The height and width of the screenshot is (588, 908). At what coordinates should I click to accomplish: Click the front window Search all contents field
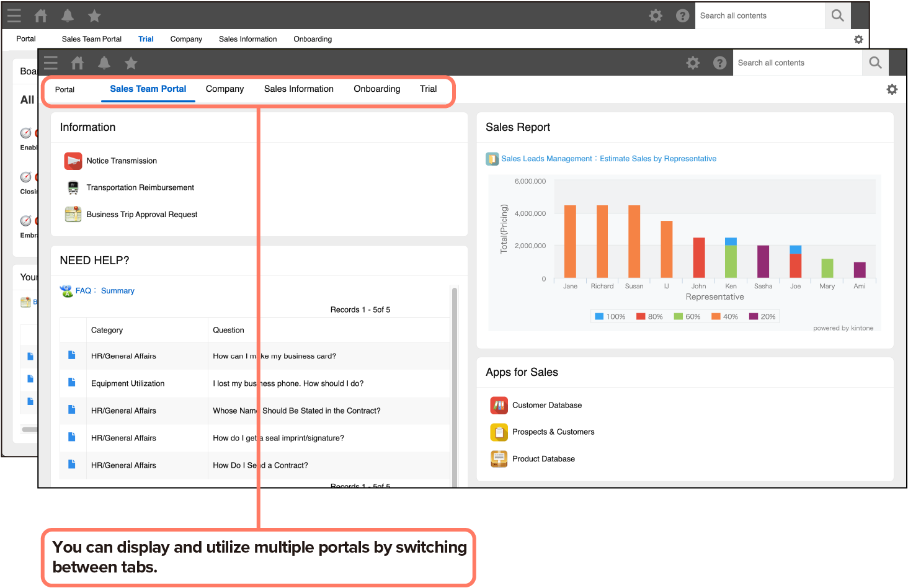(x=796, y=63)
